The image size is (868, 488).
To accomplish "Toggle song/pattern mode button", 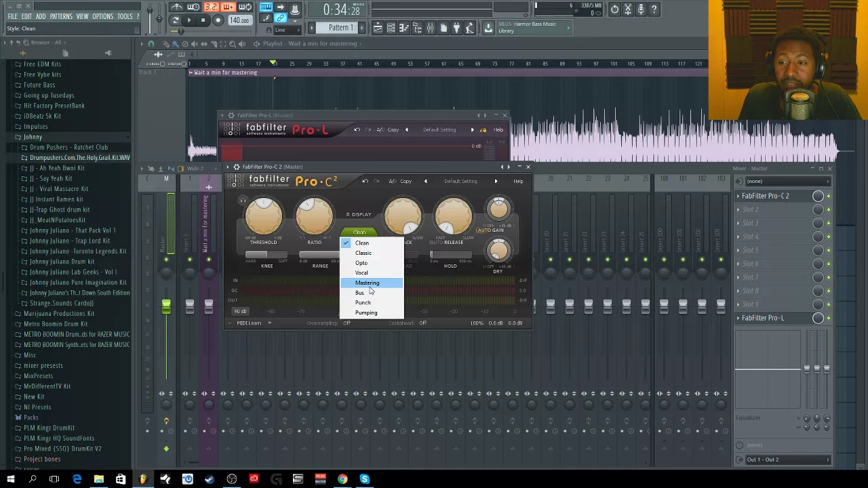I will pos(175,20).
